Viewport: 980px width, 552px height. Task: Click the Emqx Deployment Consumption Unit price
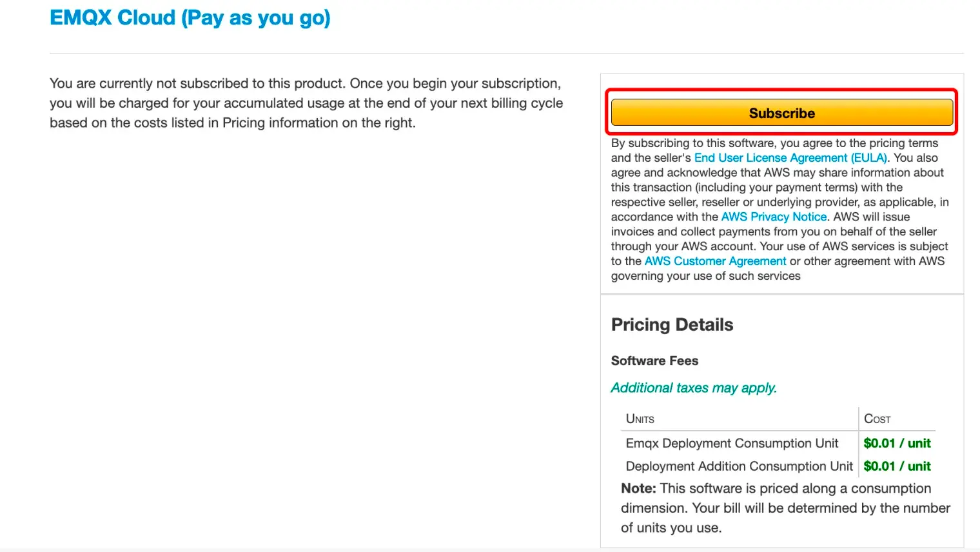click(x=897, y=444)
